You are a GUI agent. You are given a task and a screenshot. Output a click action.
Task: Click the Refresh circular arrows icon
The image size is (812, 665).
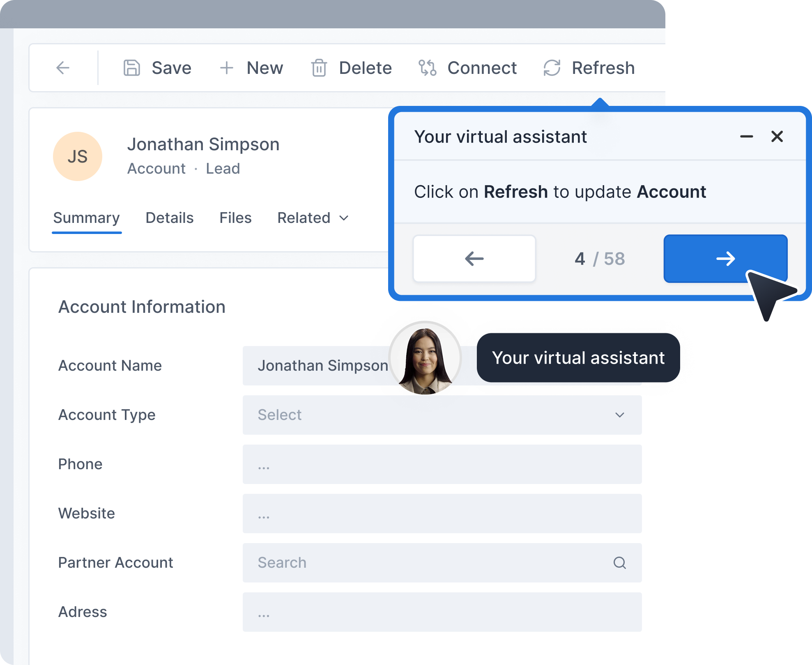(x=552, y=68)
